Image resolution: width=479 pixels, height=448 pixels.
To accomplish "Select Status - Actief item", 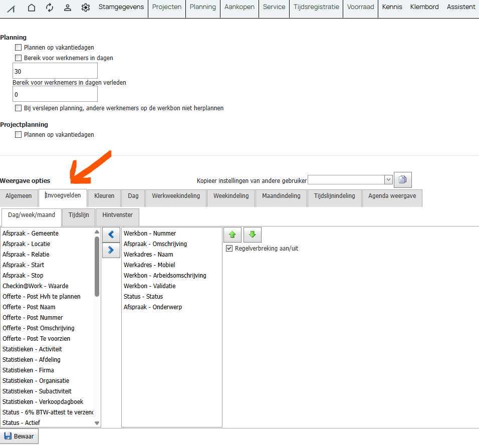I will click(x=22, y=422).
